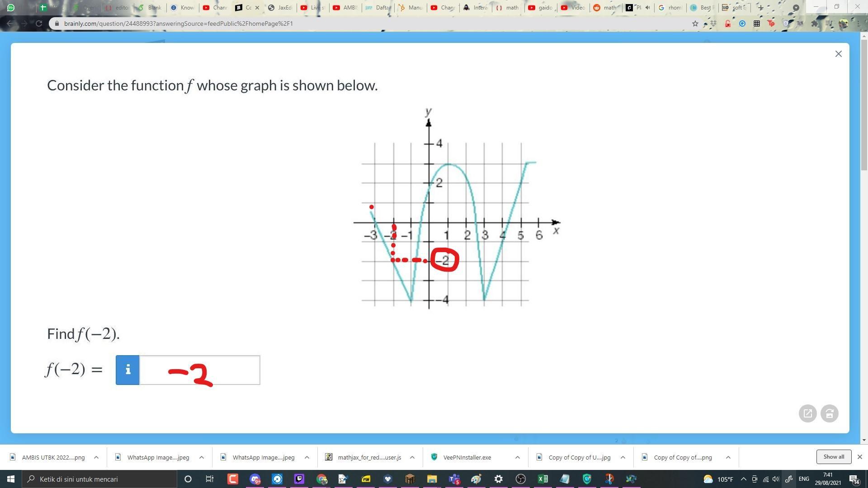Close the question overlay with X
Viewport: 868px width, 488px height.
coord(838,54)
